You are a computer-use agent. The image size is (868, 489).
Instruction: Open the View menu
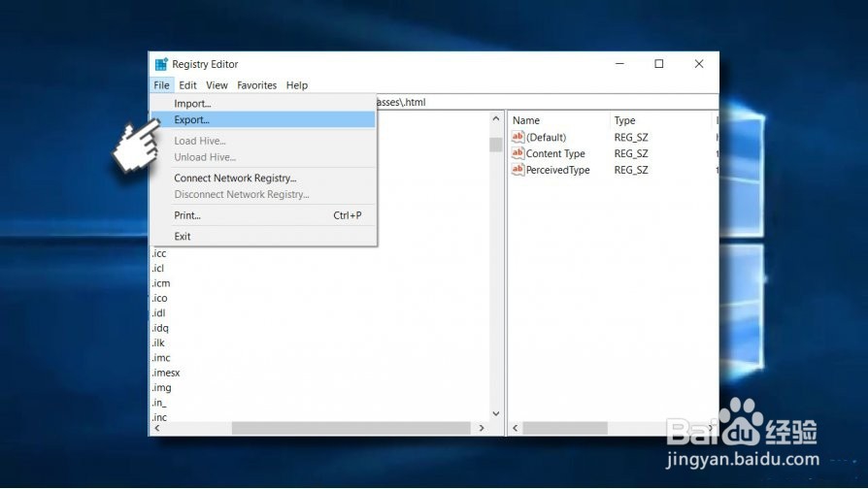tap(217, 85)
